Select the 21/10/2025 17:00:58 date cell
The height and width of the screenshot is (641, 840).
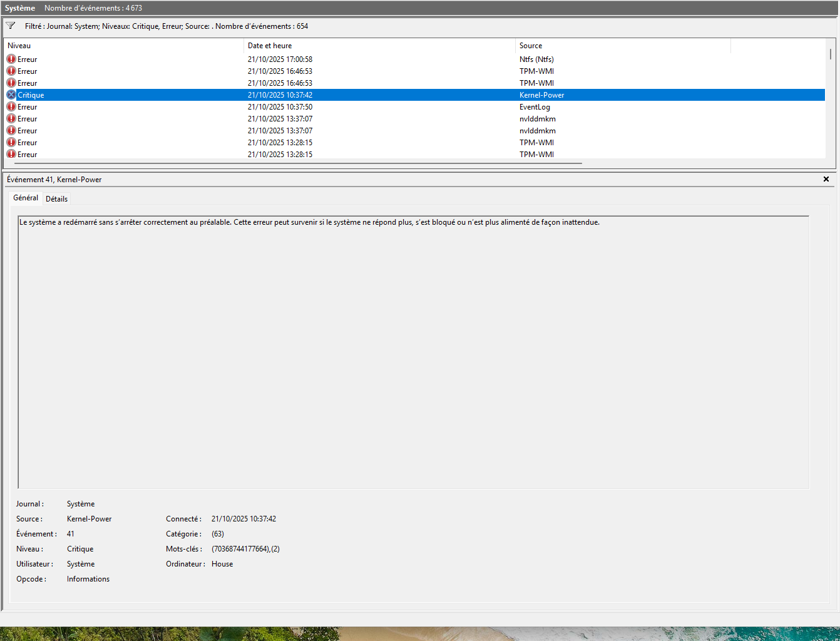[280, 59]
